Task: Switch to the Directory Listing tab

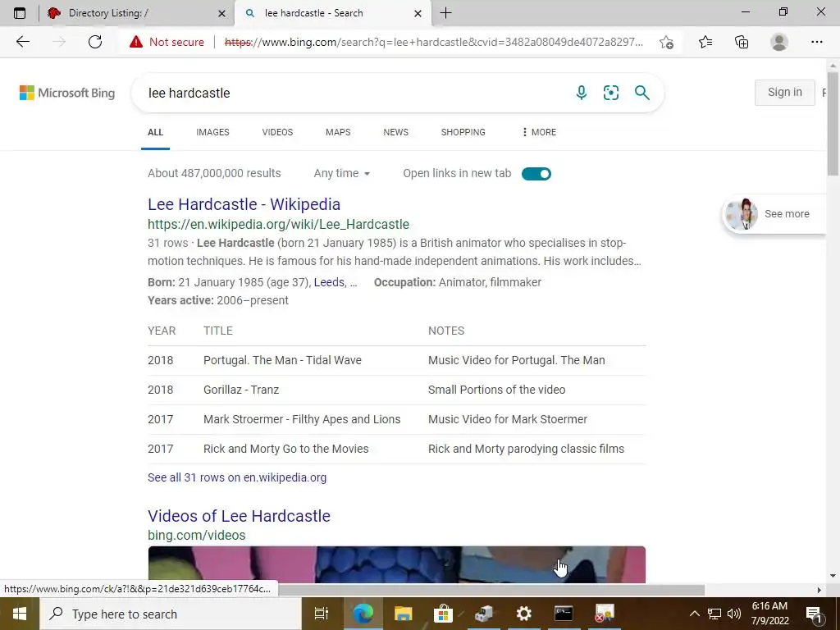Action: [x=137, y=13]
